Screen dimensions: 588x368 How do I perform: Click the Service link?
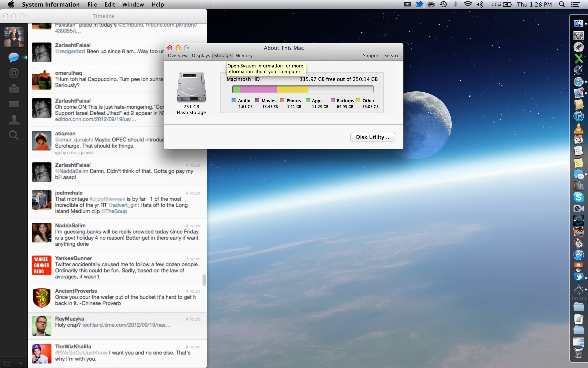[x=392, y=55]
